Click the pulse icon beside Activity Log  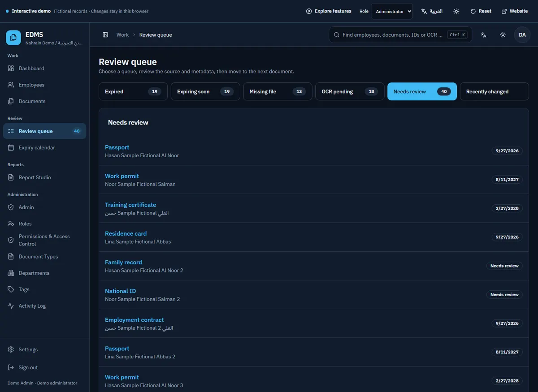pos(11,306)
